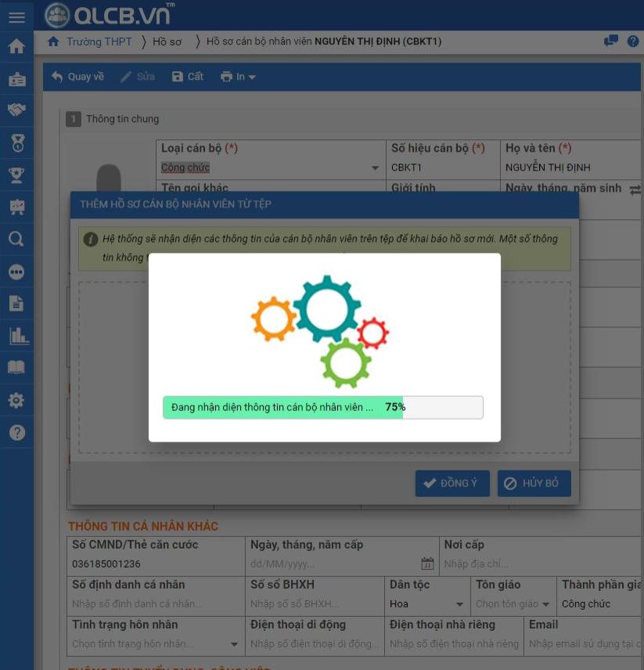Open the gear settings icon in sidebar
This screenshot has width=644, height=670.
pos(16,401)
